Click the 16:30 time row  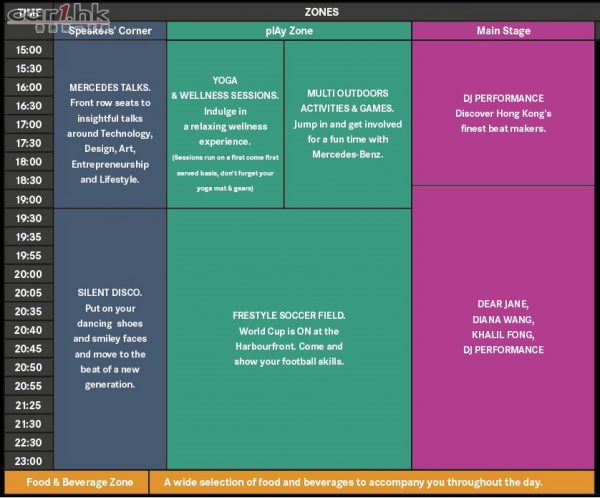29,106
